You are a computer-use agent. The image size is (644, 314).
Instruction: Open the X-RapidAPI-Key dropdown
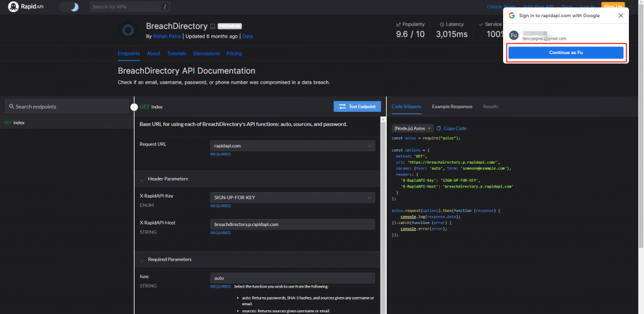[292, 198]
